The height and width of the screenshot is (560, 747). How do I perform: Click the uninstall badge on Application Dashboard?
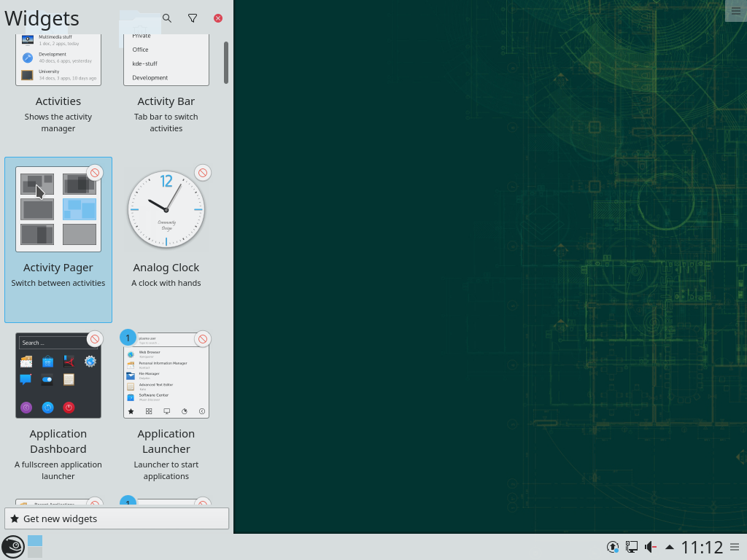click(94, 339)
